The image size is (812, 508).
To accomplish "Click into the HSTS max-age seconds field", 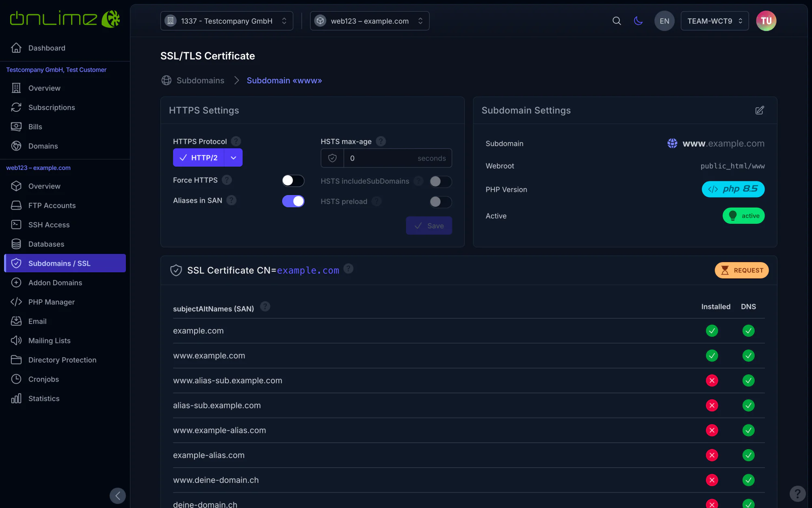I will 397,158.
